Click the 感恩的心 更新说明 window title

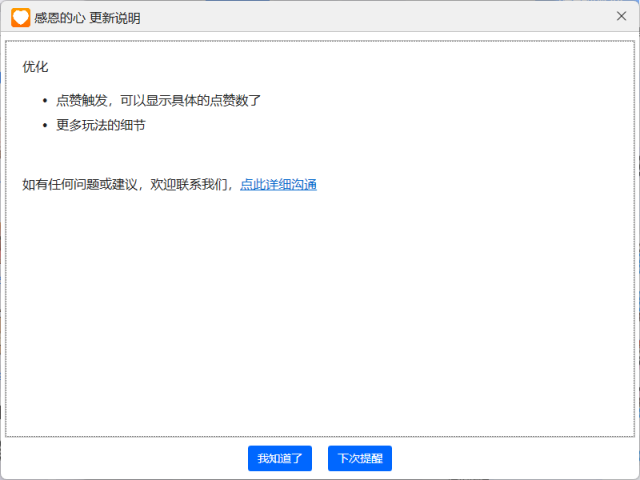[x=87, y=17]
